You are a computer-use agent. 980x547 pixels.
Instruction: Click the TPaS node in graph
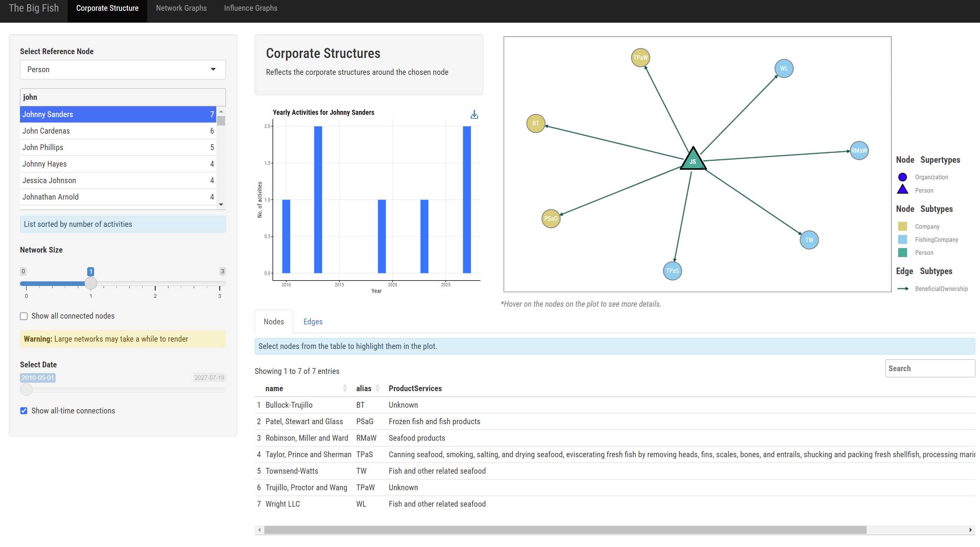coord(672,271)
